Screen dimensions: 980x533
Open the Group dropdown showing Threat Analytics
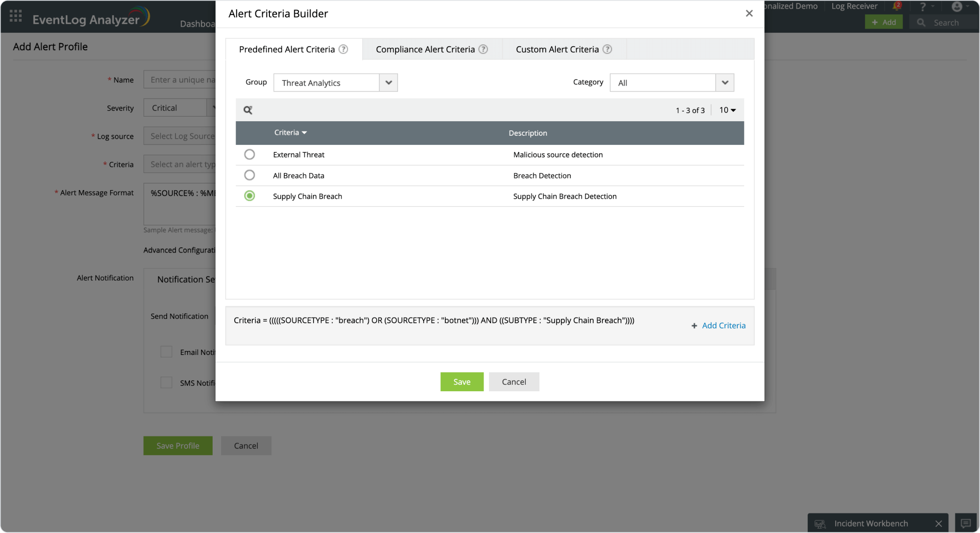point(388,82)
